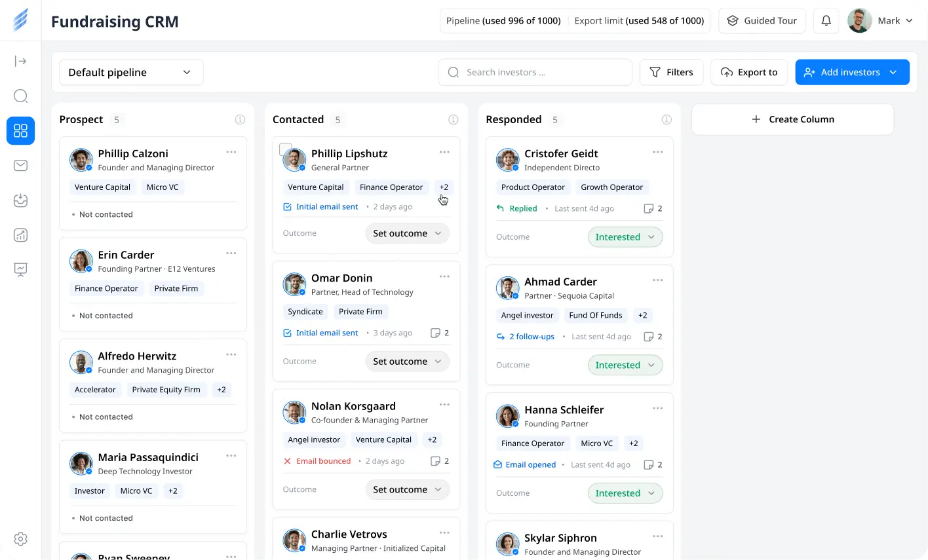Click the Charlie Vetrovs name
Image resolution: width=928 pixels, height=560 pixels.
[349, 534]
